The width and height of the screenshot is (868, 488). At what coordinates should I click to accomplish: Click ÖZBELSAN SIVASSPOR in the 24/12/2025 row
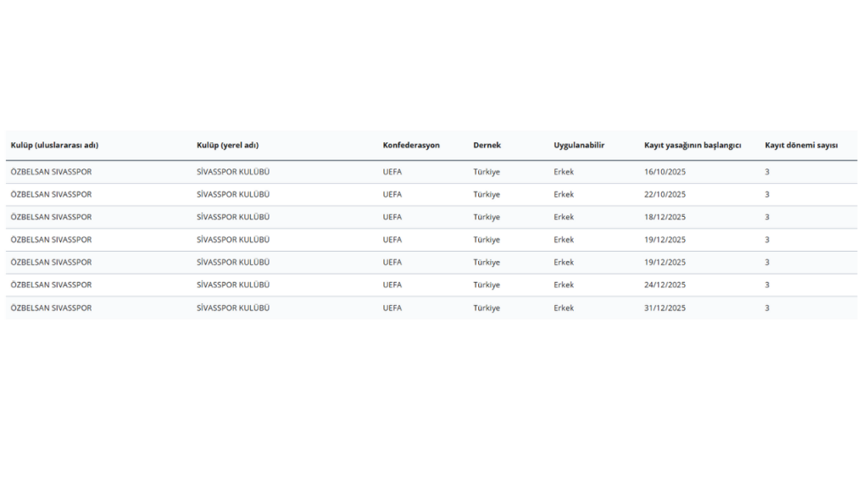pyautogui.click(x=51, y=286)
